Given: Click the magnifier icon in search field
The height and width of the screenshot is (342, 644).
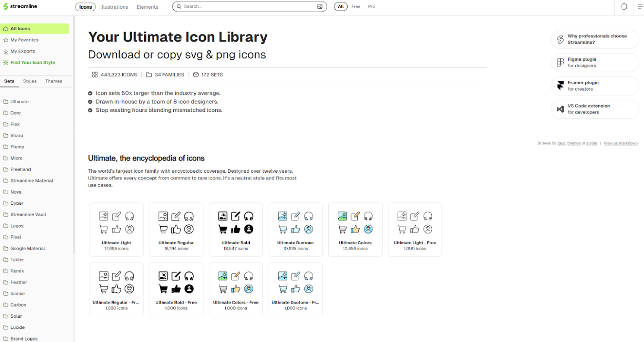Looking at the screenshot, I should click(x=179, y=7).
